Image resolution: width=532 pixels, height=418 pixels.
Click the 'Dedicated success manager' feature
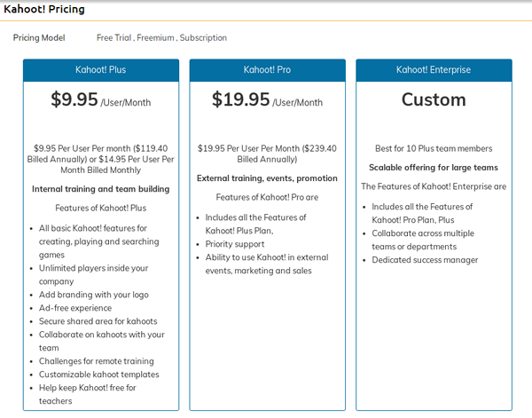point(425,260)
